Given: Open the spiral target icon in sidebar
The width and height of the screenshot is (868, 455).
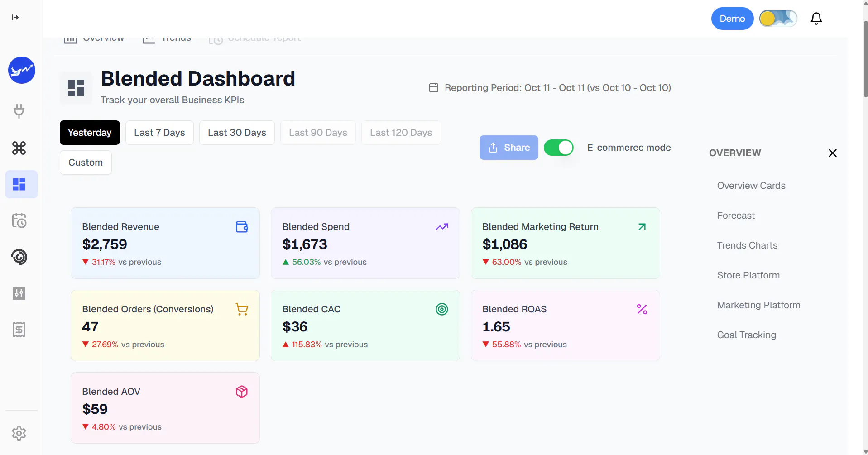Looking at the screenshot, I should click(19, 257).
